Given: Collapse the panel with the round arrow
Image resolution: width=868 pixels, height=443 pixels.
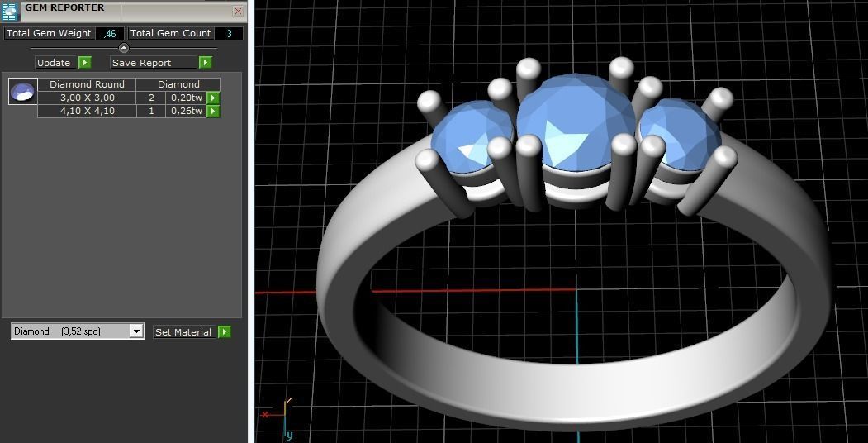Looking at the screenshot, I should coord(123,48).
